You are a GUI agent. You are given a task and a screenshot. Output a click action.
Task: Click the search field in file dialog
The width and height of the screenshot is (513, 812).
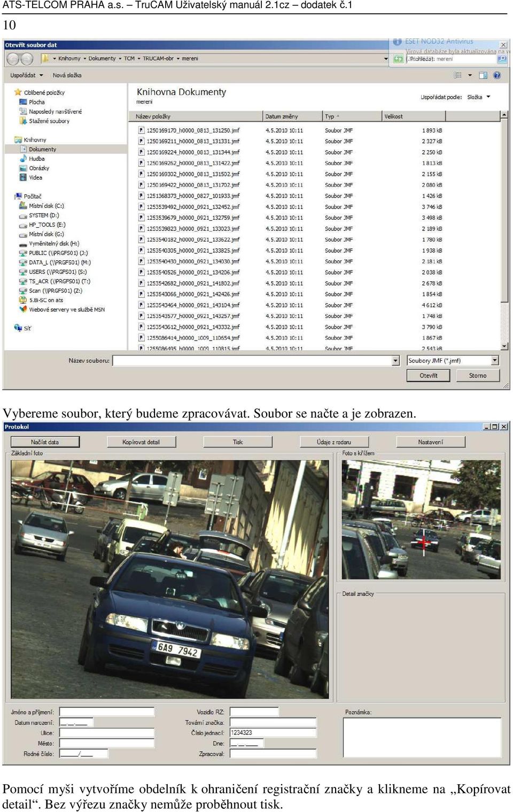(x=451, y=59)
